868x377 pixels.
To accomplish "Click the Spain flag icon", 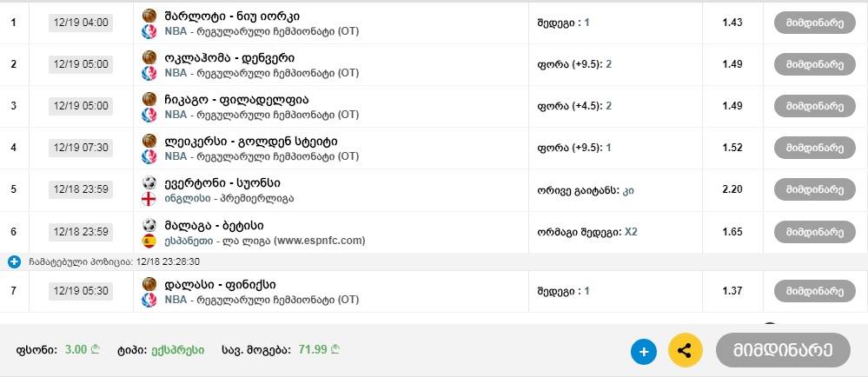I will click(149, 241).
